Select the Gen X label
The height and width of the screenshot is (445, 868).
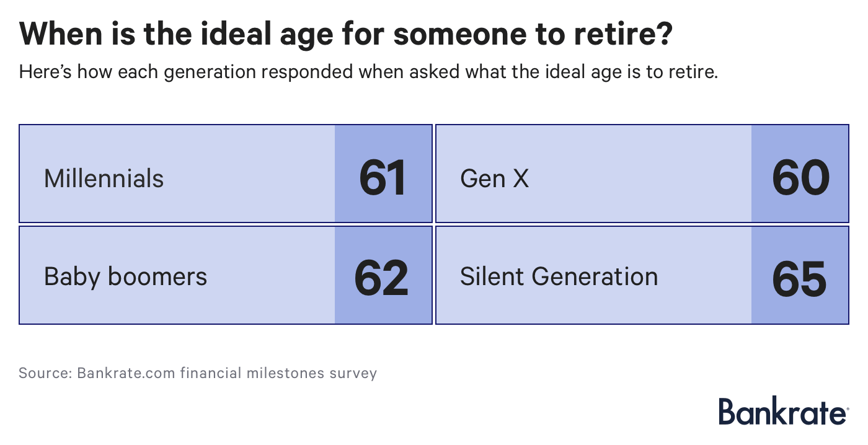click(x=494, y=179)
